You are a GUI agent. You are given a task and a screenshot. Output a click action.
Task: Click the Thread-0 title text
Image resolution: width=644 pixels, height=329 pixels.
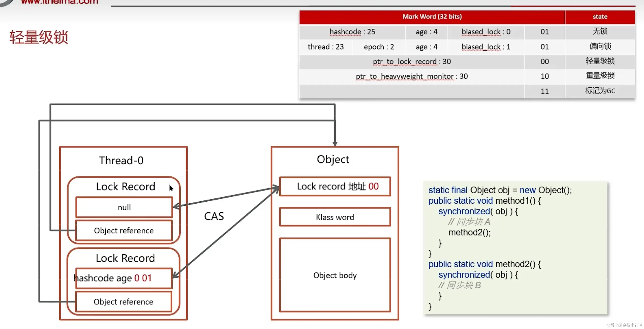point(121,160)
